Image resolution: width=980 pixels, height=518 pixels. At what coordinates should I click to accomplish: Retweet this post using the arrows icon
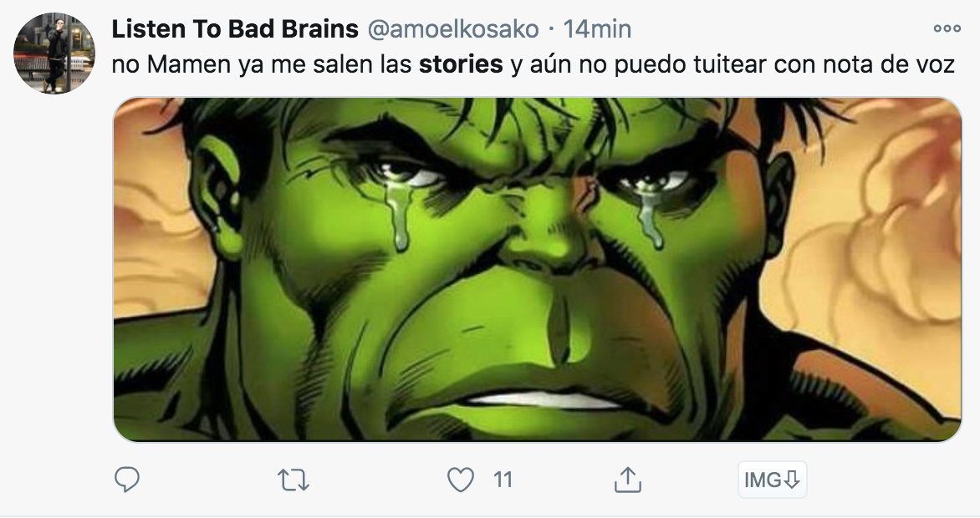tap(293, 480)
